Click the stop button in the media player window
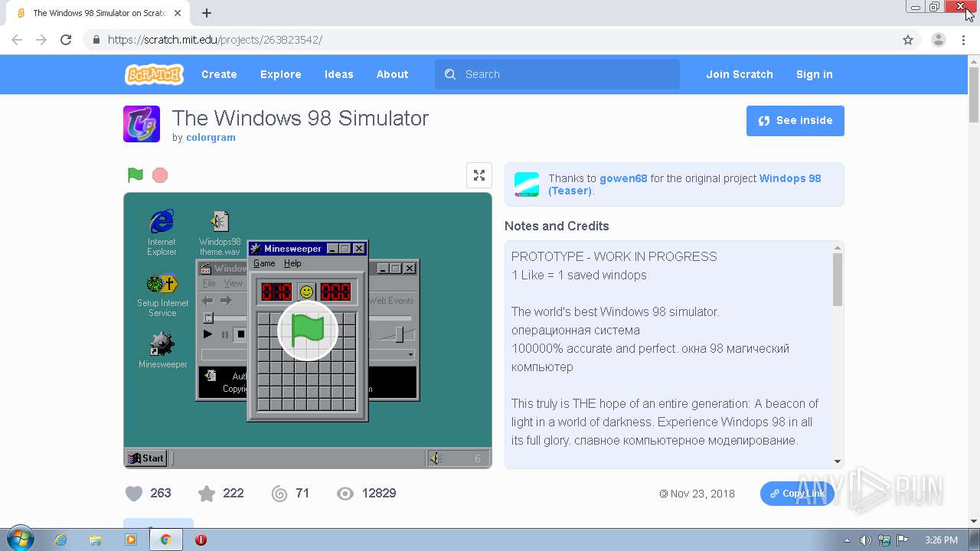980x551 pixels. (240, 334)
